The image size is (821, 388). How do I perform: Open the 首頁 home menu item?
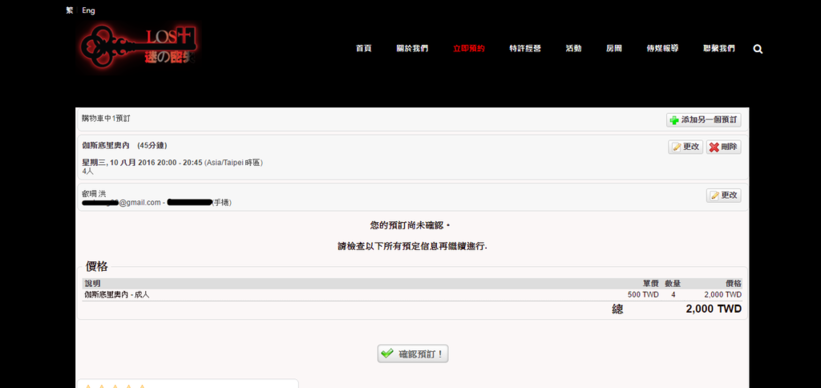coord(363,49)
